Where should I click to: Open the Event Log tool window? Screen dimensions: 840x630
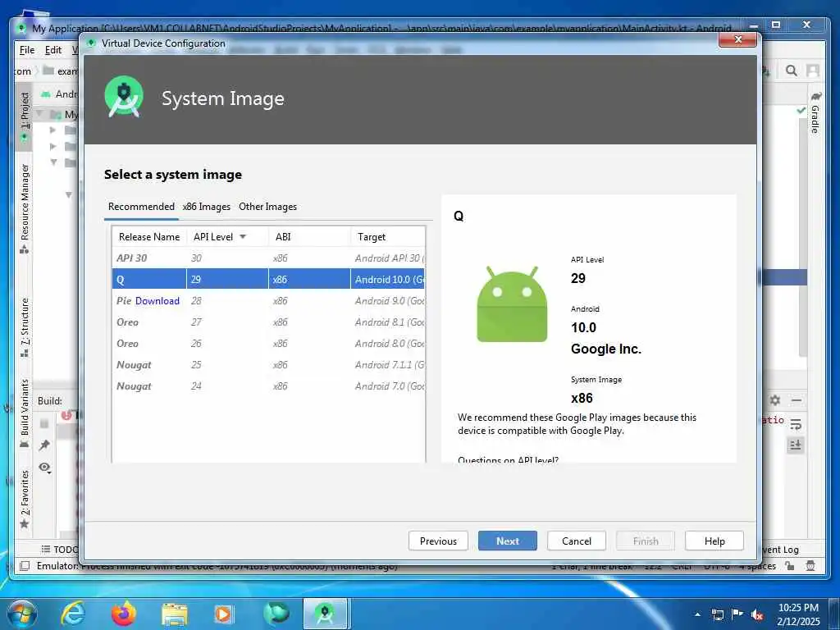pyautogui.click(x=781, y=549)
